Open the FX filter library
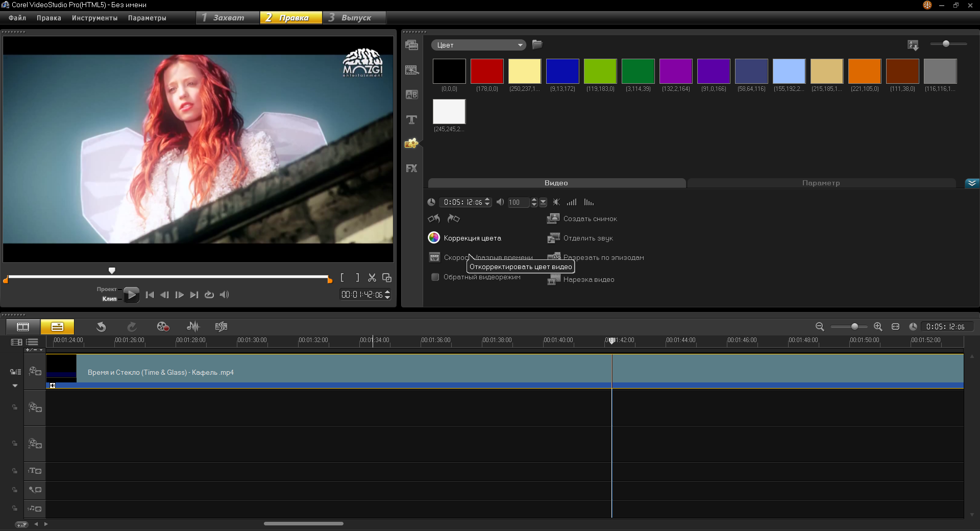Image resolution: width=980 pixels, height=531 pixels. click(411, 168)
